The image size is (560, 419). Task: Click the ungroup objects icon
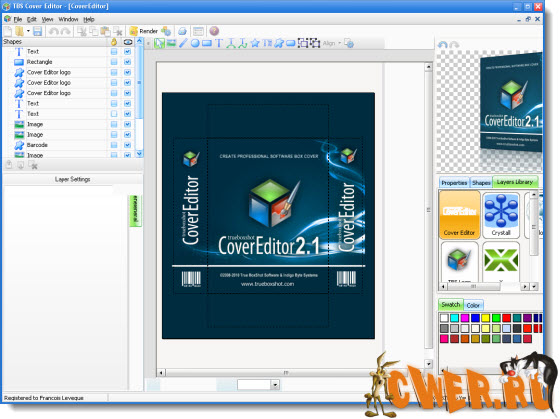coord(315,43)
